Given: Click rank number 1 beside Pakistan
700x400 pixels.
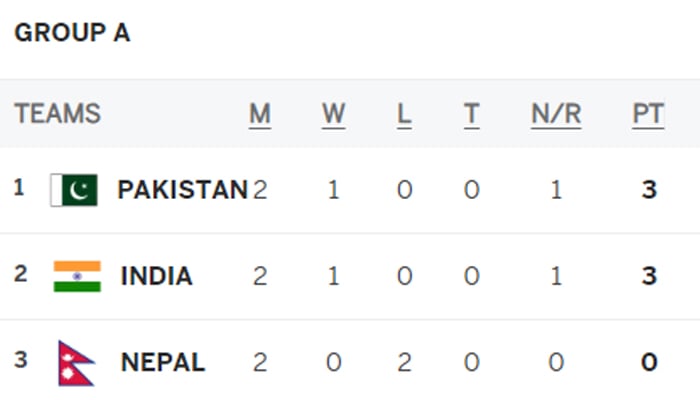Looking at the screenshot, I should [19, 188].
